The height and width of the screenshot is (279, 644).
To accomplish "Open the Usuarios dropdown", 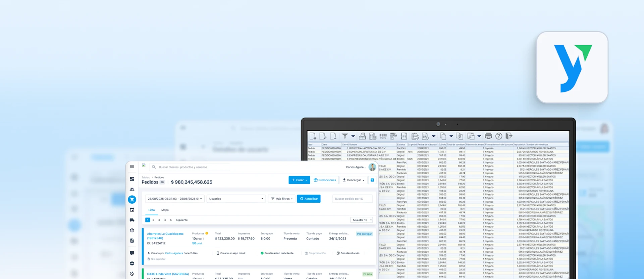I will tap(236, 199).
